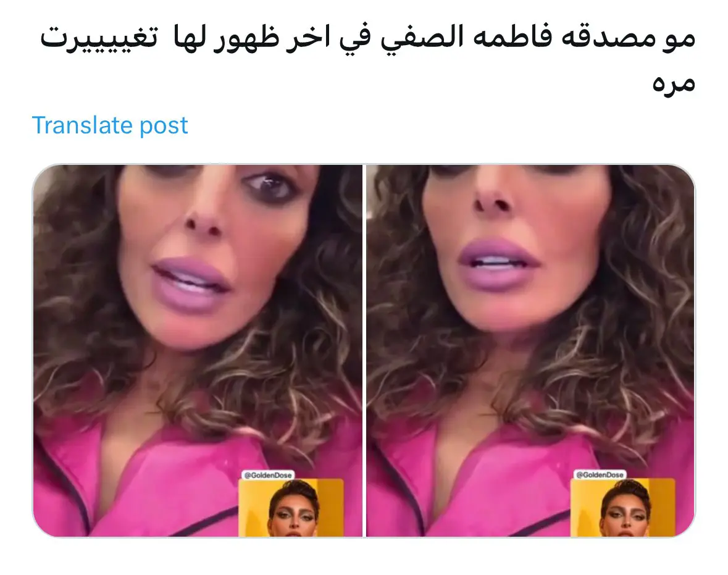Click the word 'مره' on the second line
The image size is (728, 575).
(x=673, y=83)
